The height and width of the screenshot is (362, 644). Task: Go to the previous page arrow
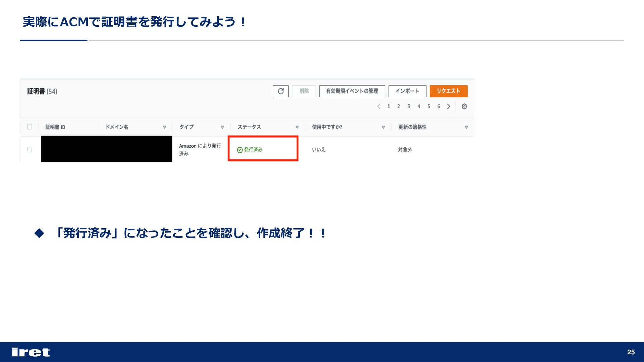pyautogui.click(x=379, y=106)
